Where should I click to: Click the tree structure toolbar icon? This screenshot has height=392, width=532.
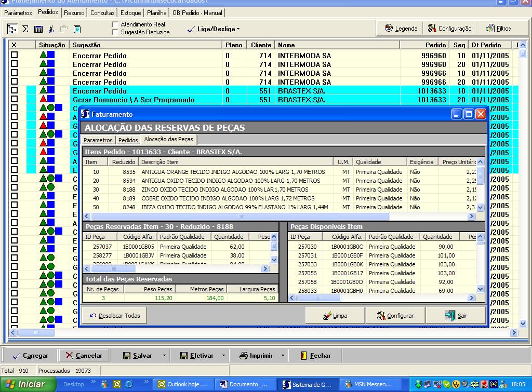tap(12, 29)
